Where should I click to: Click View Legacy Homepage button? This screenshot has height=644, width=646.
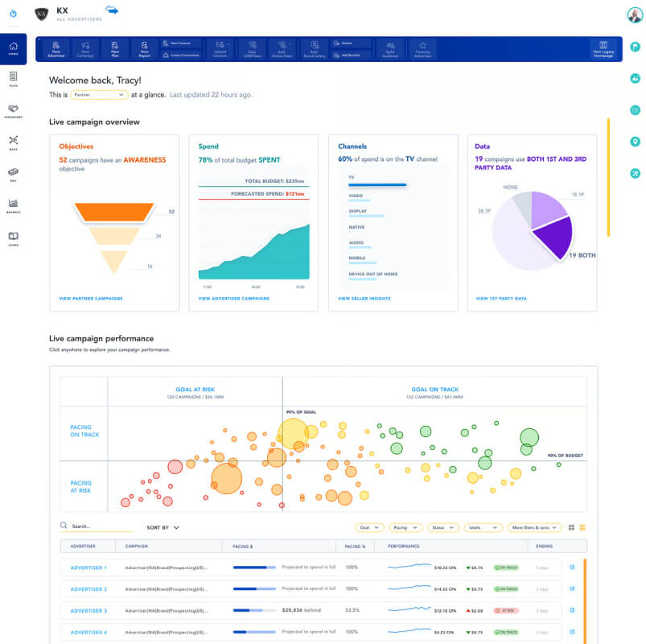click(603, 49)
